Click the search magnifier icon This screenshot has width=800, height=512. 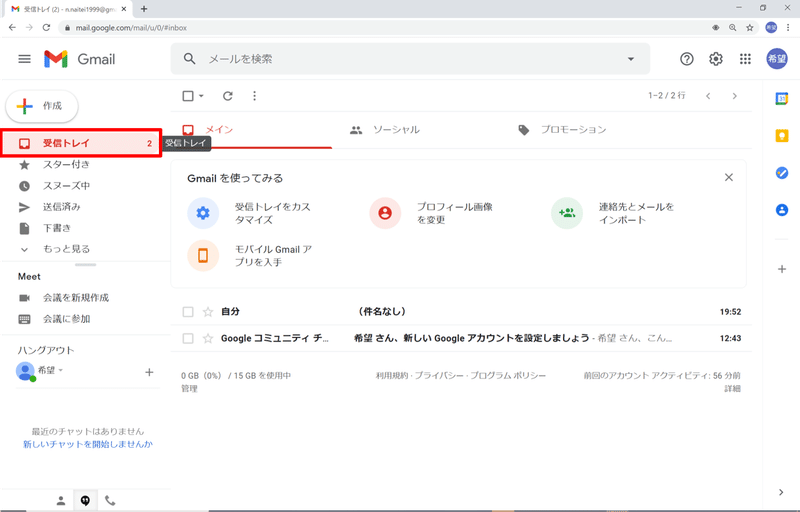[189, 59]
